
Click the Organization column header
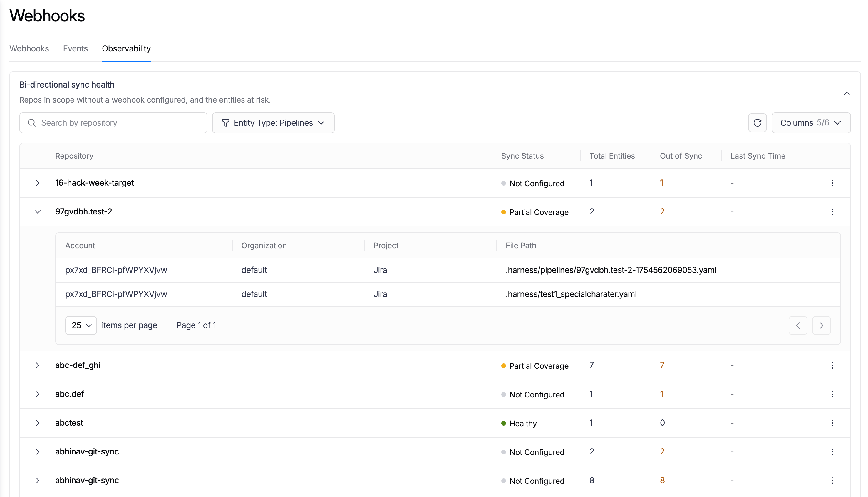[264, 246]
